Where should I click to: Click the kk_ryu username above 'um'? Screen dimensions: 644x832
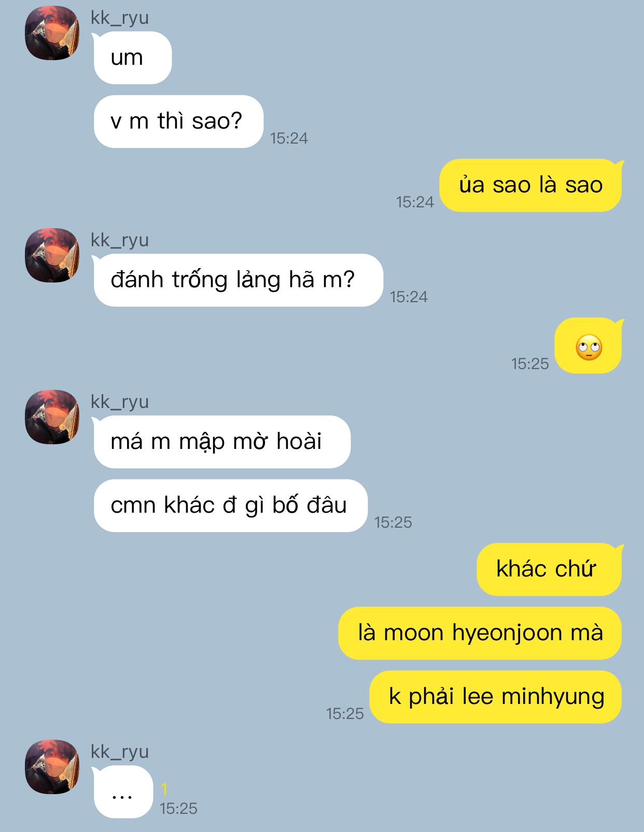(x=120, y=18)
